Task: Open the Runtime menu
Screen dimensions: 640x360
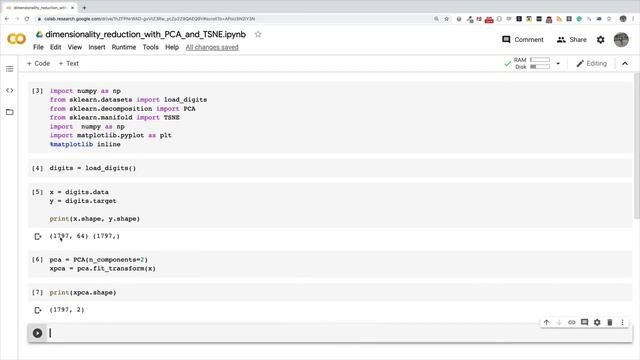Action: coord(124,47)
